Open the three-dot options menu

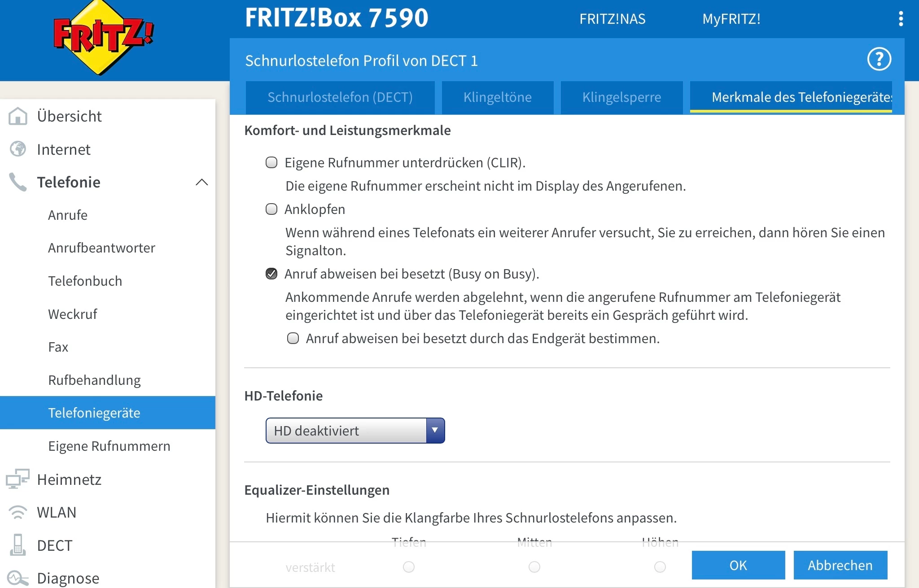coord(901,19)
